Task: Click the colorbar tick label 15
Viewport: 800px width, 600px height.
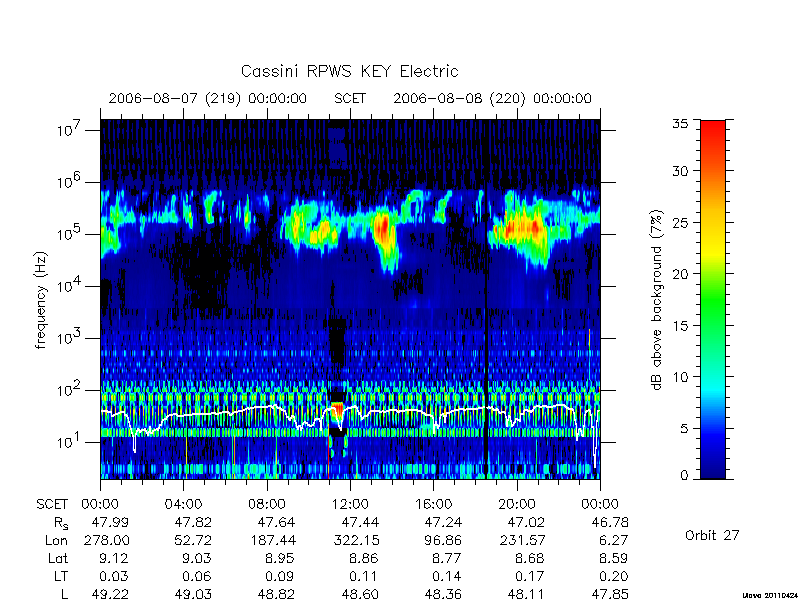Action: 680,325
